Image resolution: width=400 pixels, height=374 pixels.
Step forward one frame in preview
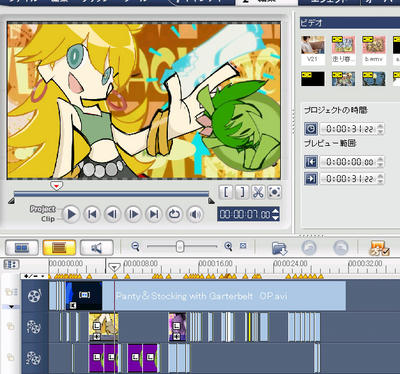coord(133,214)
